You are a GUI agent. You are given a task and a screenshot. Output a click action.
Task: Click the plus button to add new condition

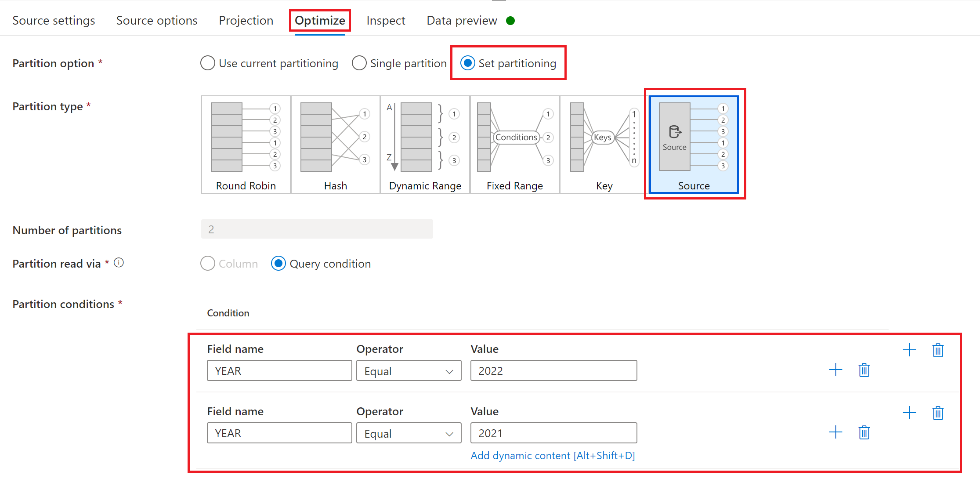909,350
